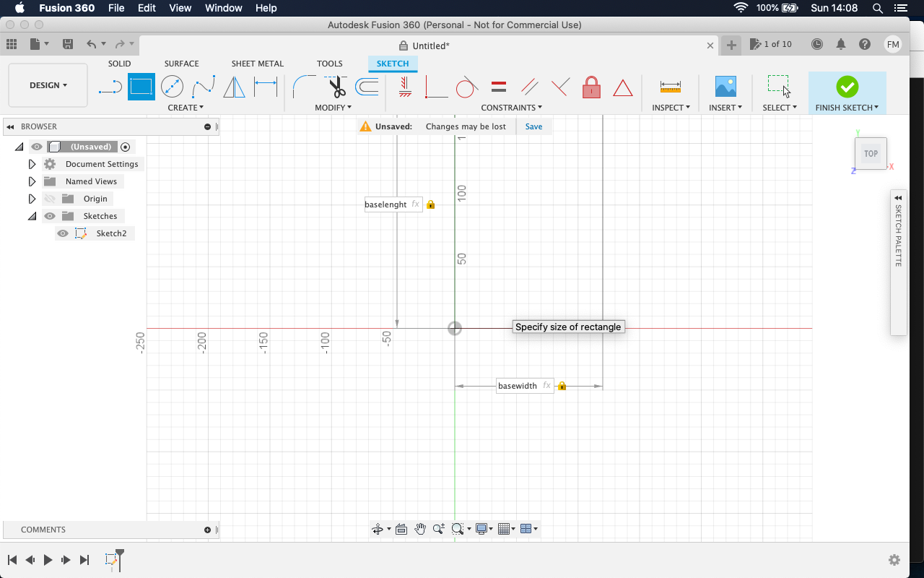Open the Window menu in menu bar

pyautogui.click(x=223, y=8)
